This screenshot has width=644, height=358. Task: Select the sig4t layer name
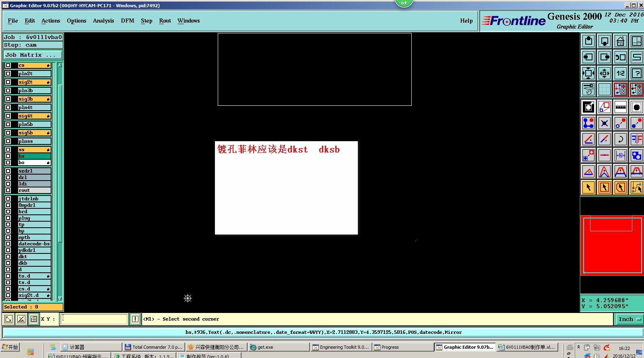(34, 116)
